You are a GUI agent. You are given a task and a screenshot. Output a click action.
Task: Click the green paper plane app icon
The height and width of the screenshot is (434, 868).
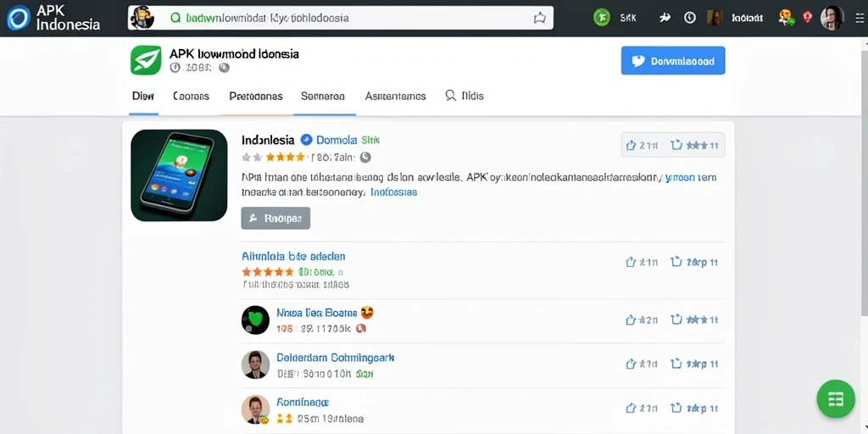point(146,60)
